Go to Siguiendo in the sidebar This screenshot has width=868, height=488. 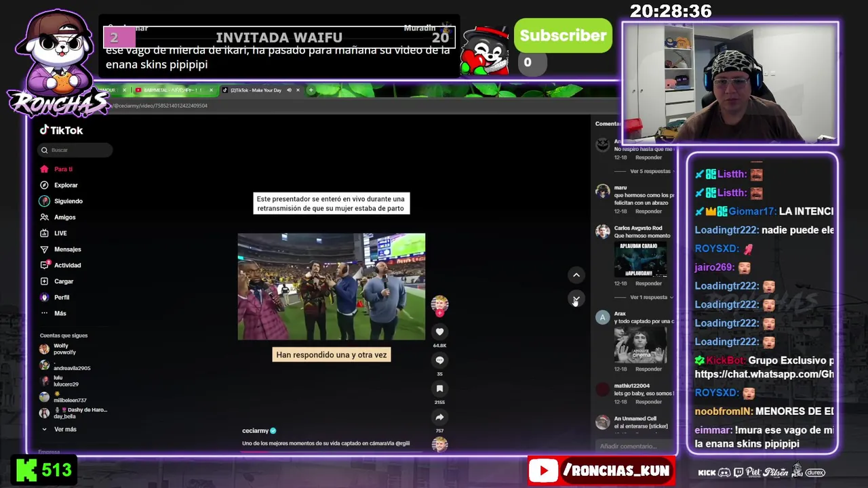62,201
